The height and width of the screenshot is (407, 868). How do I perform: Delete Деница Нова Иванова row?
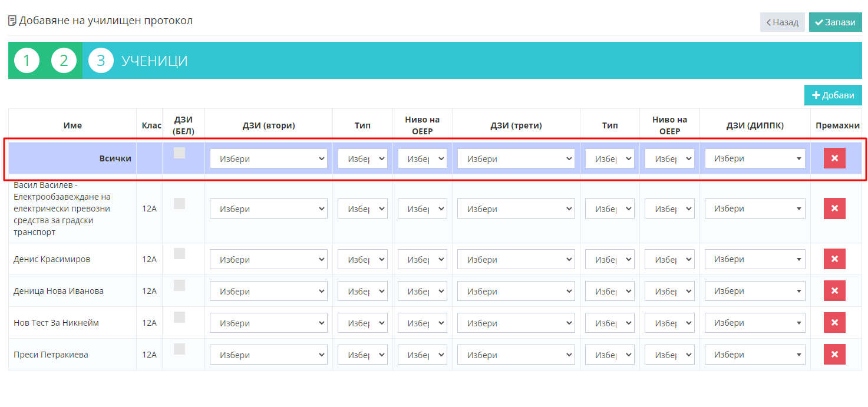834,291
